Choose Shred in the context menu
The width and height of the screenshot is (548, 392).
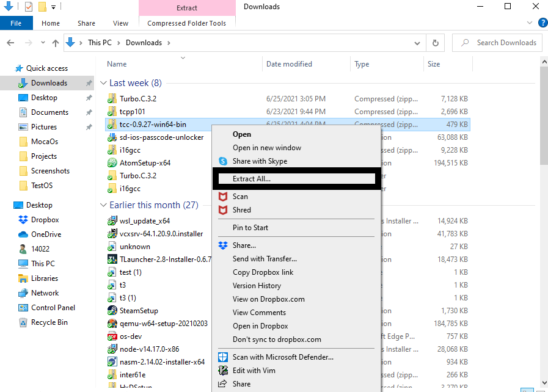[242, 210]
